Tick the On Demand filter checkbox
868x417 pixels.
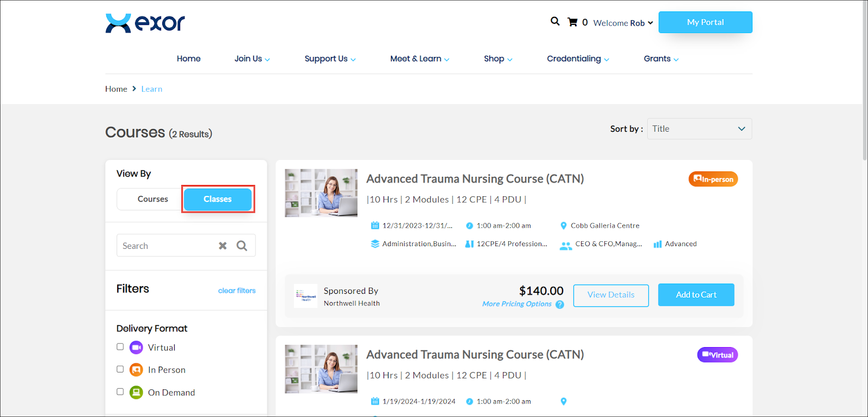tap(120, 392)
